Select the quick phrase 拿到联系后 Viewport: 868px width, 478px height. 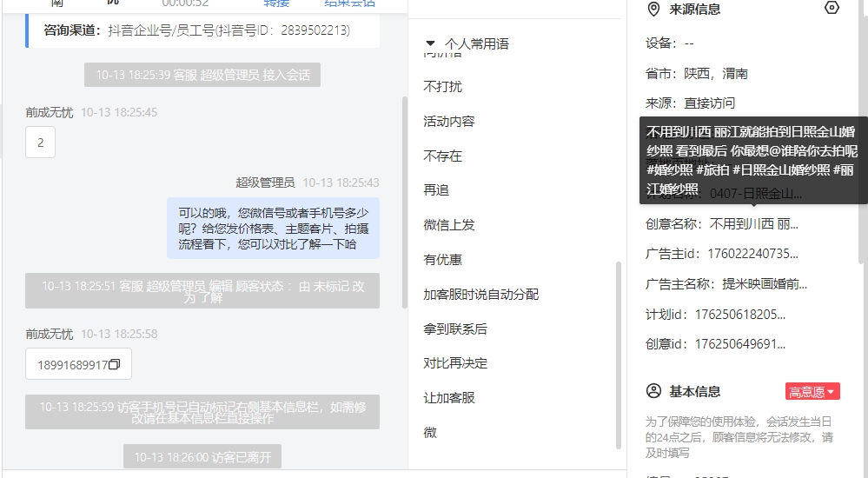(455, 329)
